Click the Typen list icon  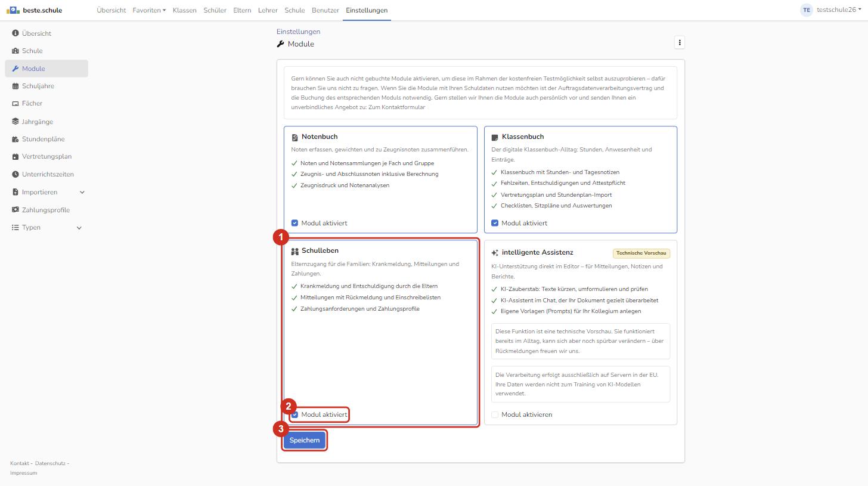point(15,227)
